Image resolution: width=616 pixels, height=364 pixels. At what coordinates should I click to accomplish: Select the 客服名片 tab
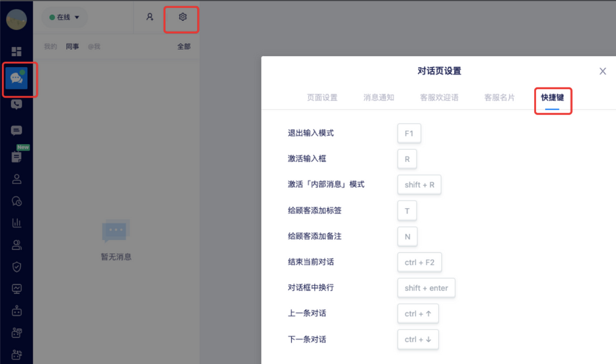(500, 97)
